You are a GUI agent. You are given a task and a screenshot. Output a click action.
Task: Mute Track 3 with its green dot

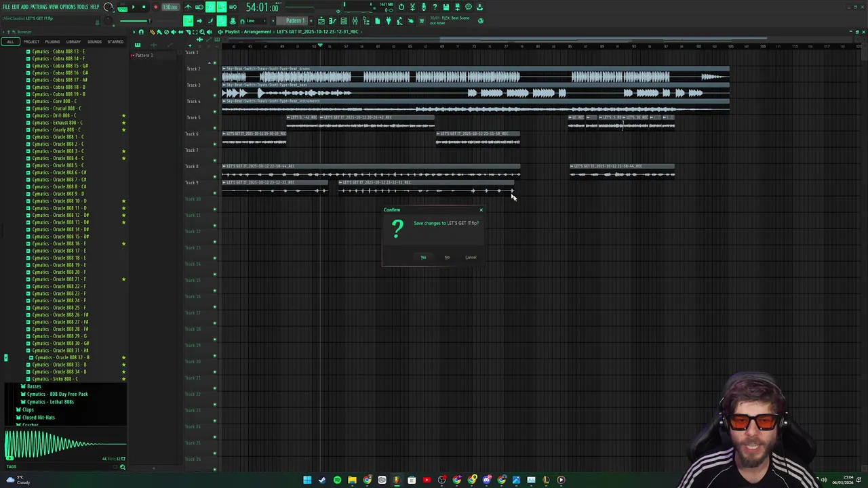(x=215, y=96)
